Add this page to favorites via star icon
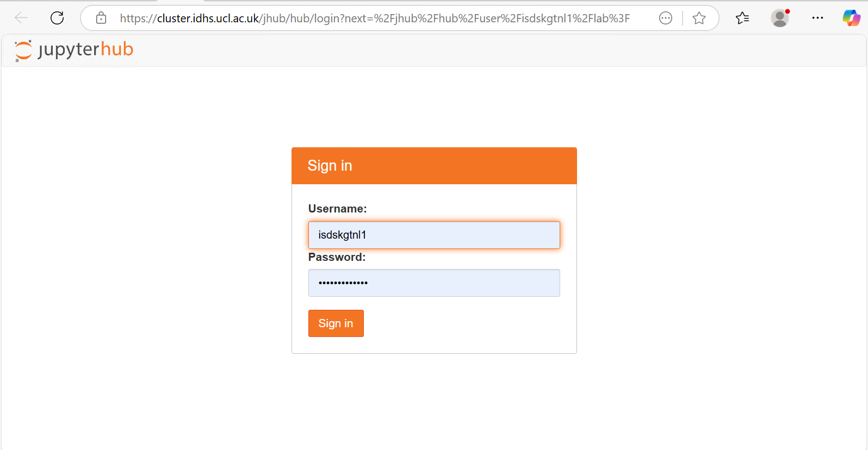This screenshot has width=868, height=450. tap(699, 18)
